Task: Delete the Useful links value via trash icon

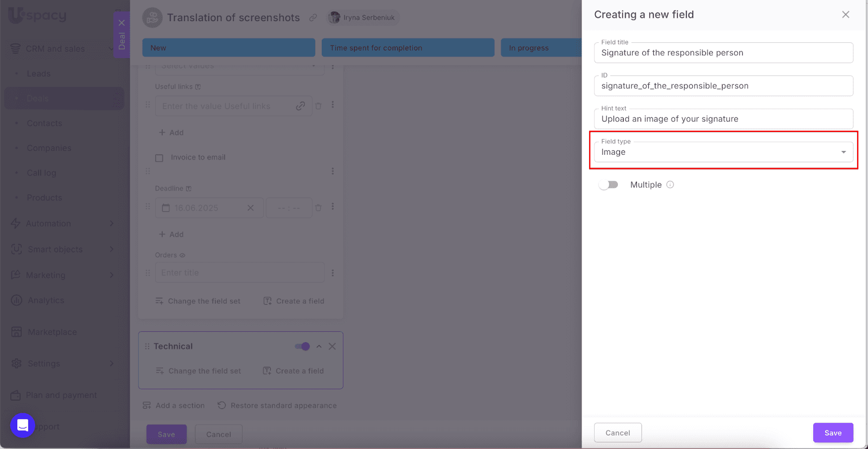Action: click(x=318, y=106)
